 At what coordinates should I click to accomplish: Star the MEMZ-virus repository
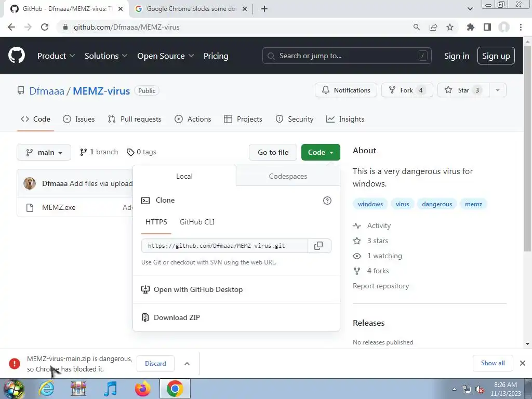coord(463,90)
